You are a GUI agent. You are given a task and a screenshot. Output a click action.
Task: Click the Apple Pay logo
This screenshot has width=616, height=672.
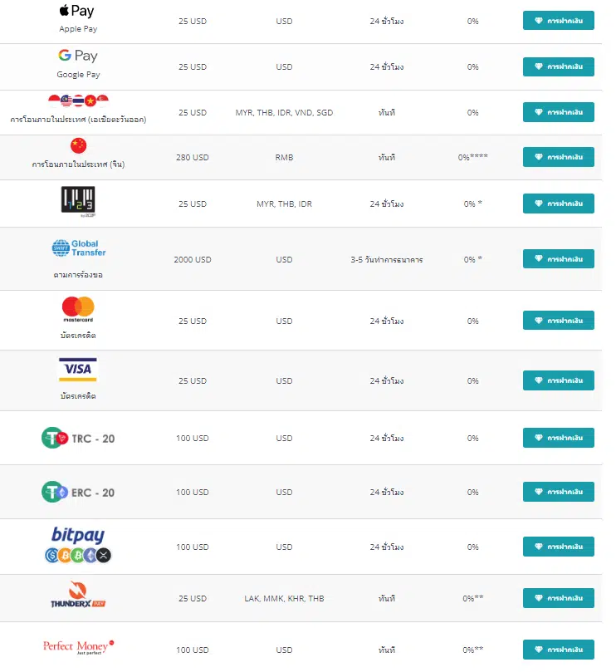[x=76, y=11]
